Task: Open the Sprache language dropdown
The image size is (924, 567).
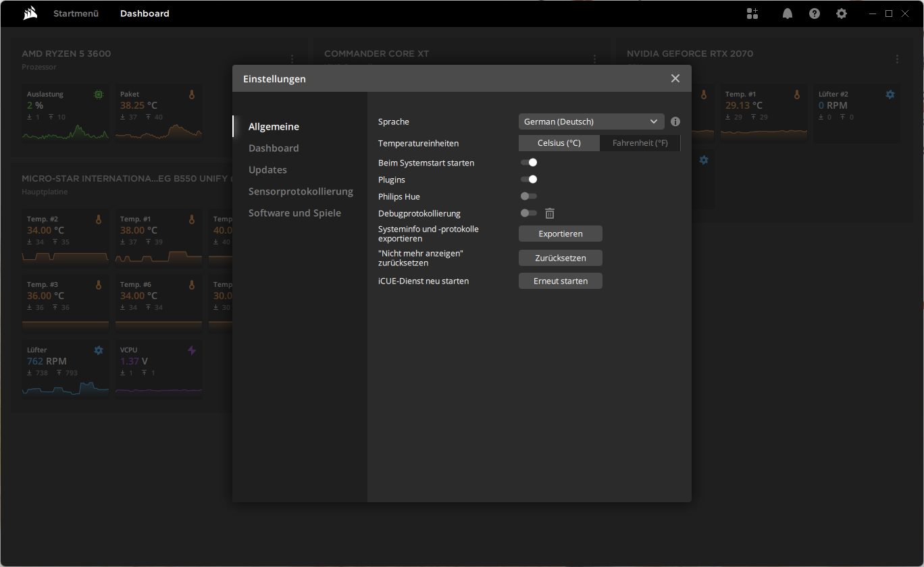Action: pyautogui.click(x=592, y=122)
